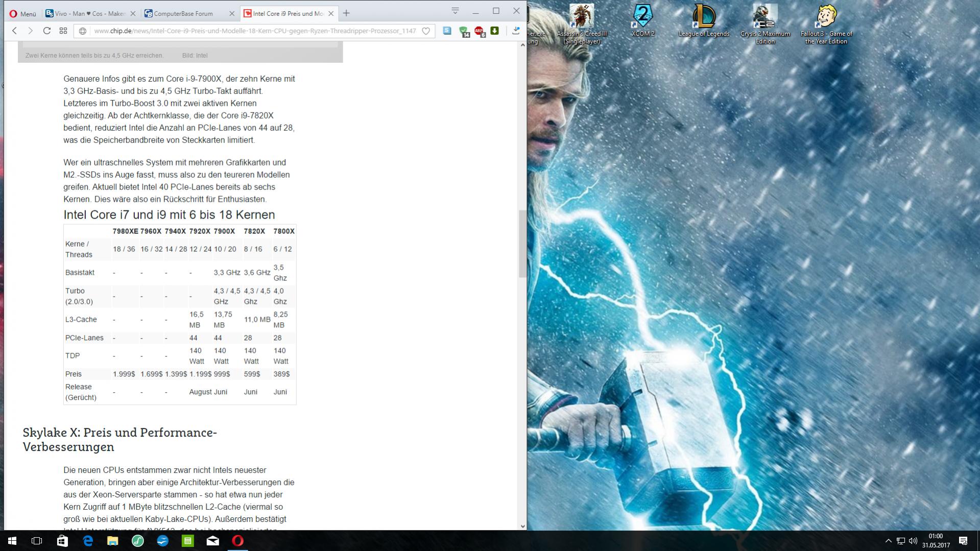This screenshot has width=980, height=551.
Task: Open a new browser tab
Action: click(346, 13)
